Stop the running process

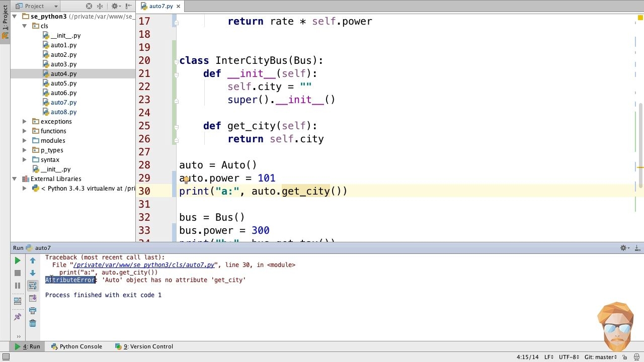click(18, 273)
